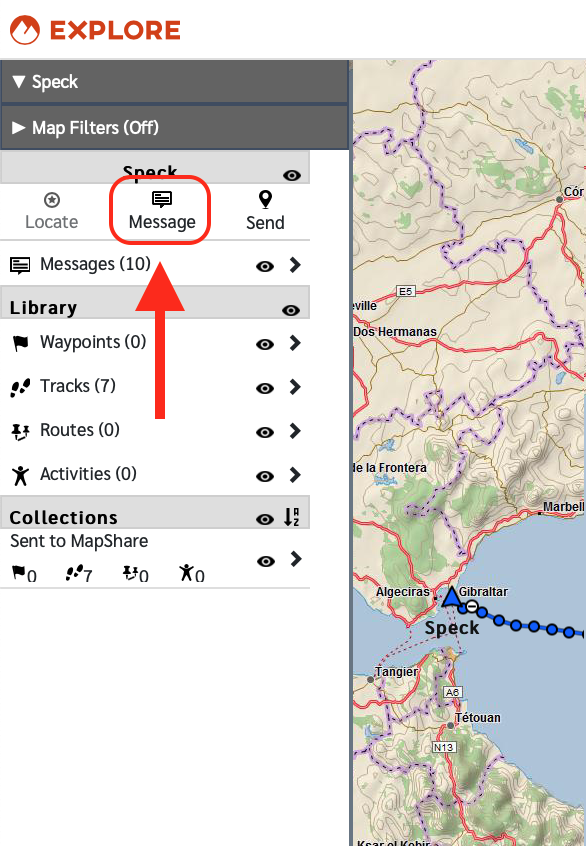Click the Send pin icon
This screenshot has height=846, width=586.
[265, 199]
